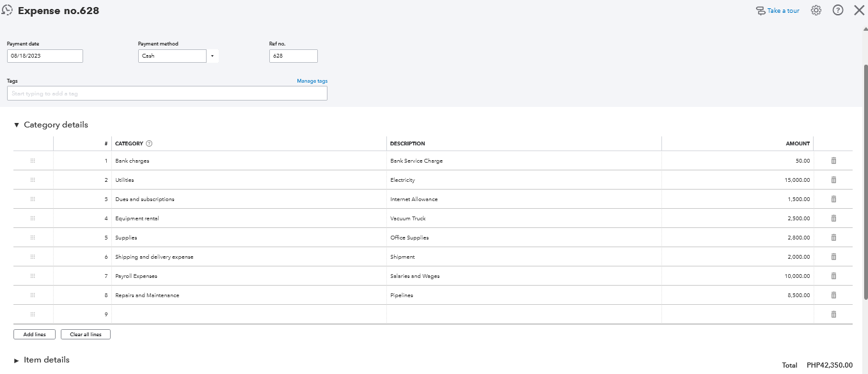Click the Take a tour icon

pos(760,11)
